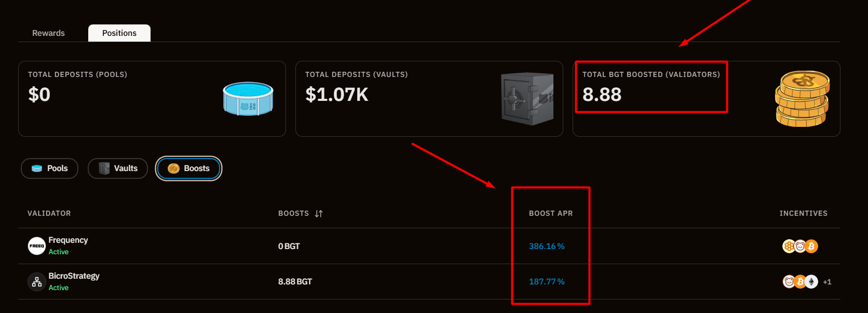Toggle the Pools filter button

[49, 168]
